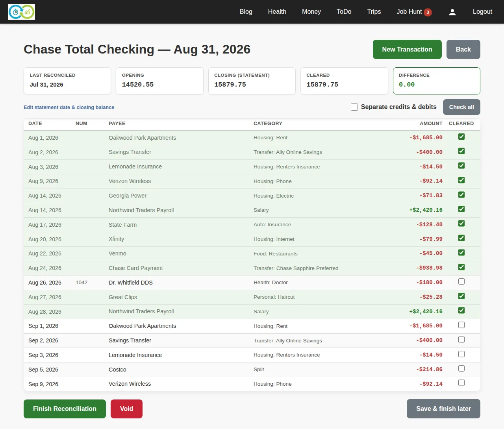Open the Trips page
504x429 pixels.
(374, 12)
